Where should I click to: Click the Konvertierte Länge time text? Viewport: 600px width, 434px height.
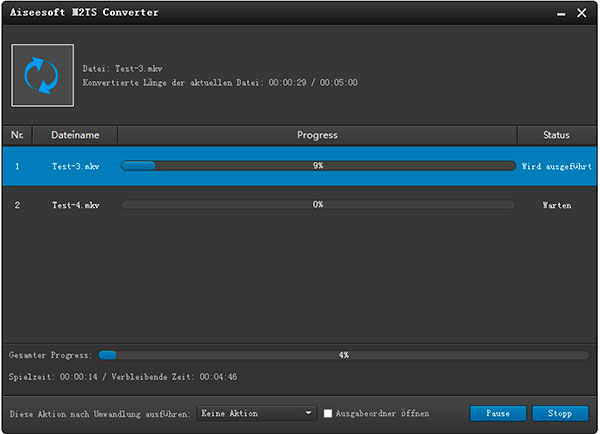click(x=220, y=83)
